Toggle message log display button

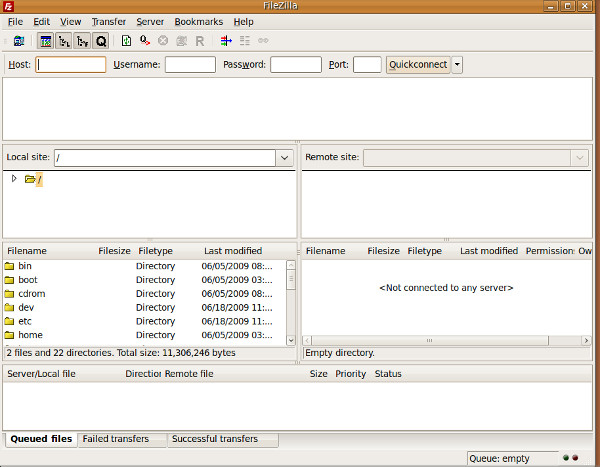coord(46,41)
